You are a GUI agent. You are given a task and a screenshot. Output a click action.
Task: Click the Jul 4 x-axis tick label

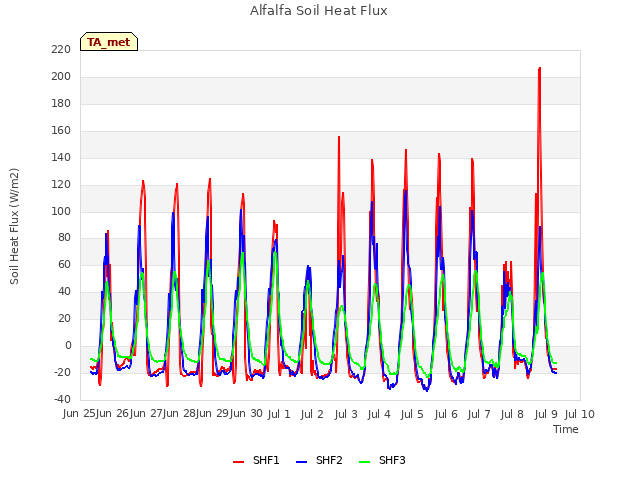[x=379, y=414]
